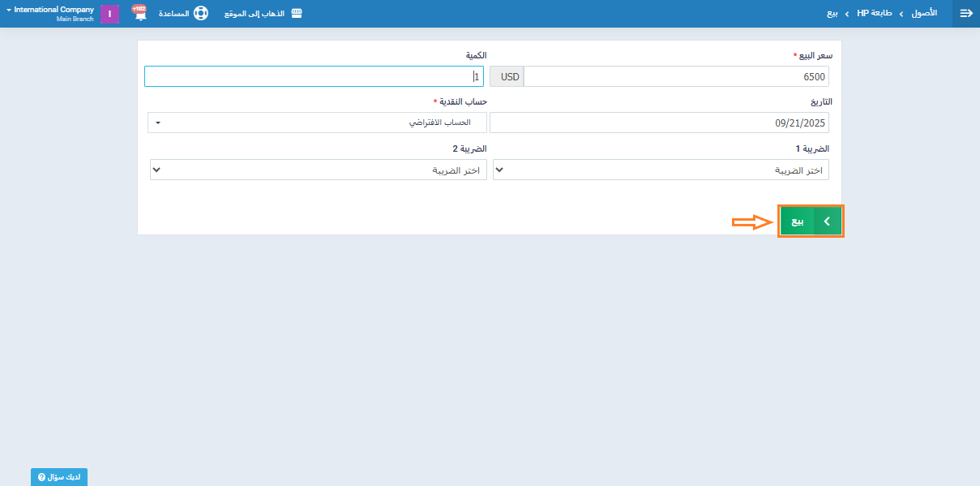Click the question mark icon in لديك سؤال
Screen dimensions: 980x486
coord(42,478)
